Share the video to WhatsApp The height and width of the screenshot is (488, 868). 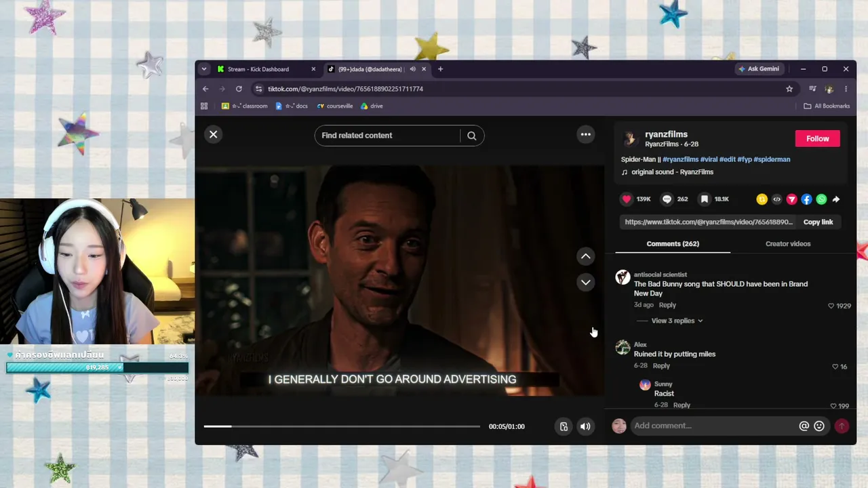(821, 199)
